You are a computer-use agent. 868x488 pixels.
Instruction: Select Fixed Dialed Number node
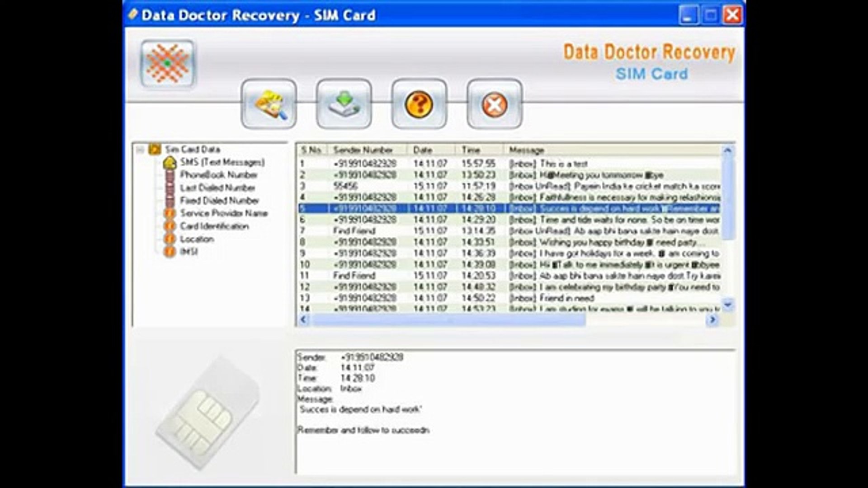[219, 200]
